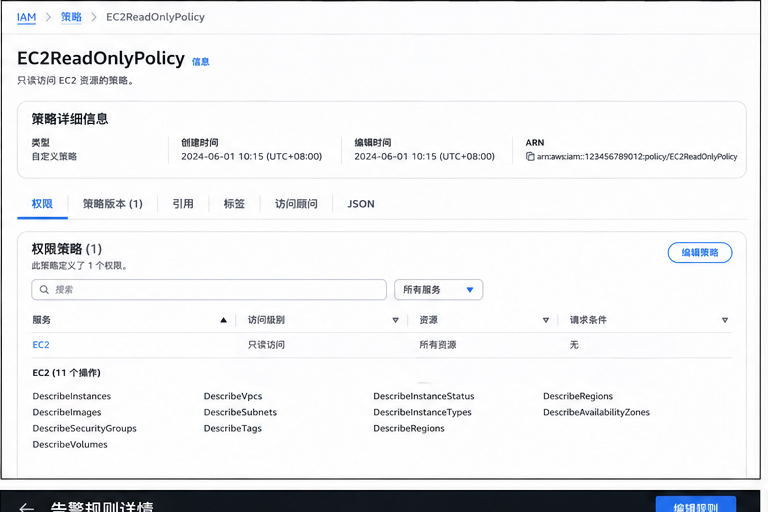The image size is (768, 512).
Task: Click the 访问级别 column sort arrow
Action: pyautogui.click(x=395, y=320)
